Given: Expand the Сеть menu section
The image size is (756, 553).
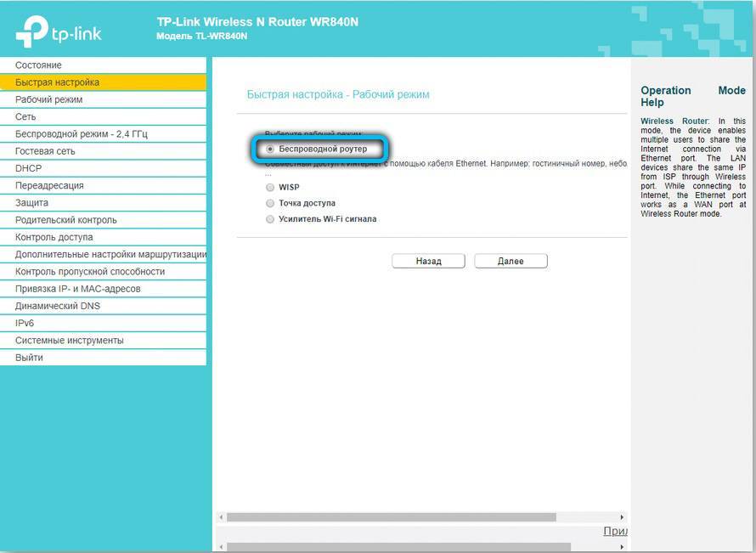Looking at the screenshot, I should 25,117.
